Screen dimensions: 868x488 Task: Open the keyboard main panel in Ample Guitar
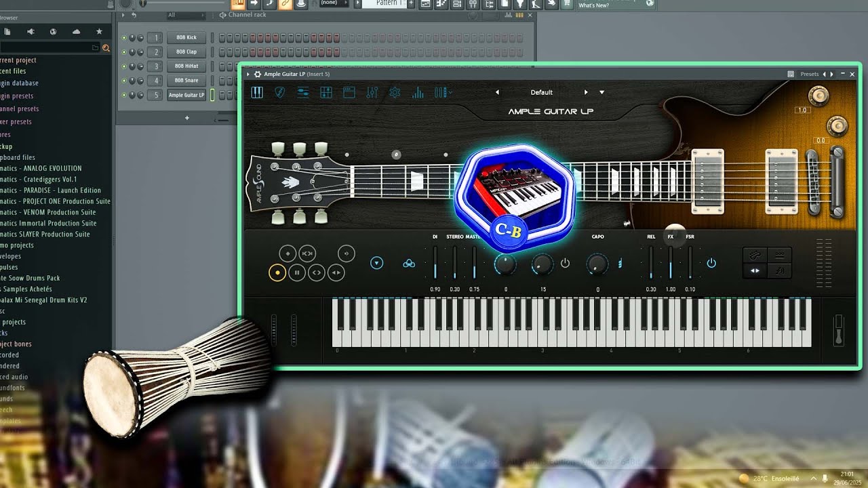click(x=257, y=92)
